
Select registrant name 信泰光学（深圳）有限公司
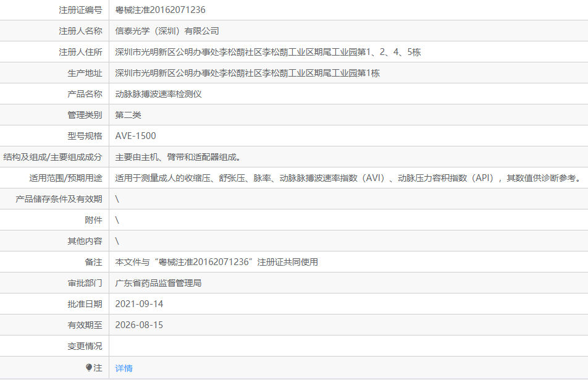167,31
